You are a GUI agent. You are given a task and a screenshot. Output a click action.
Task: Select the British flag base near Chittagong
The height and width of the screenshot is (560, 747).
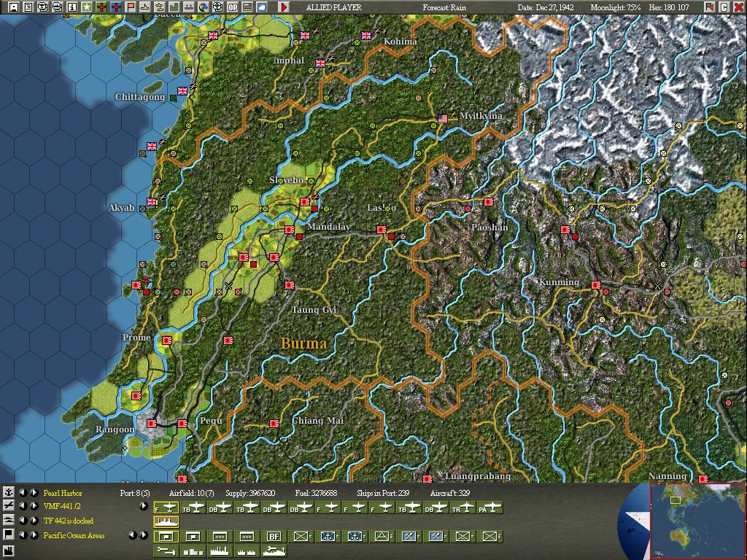[x=182, y=91]
